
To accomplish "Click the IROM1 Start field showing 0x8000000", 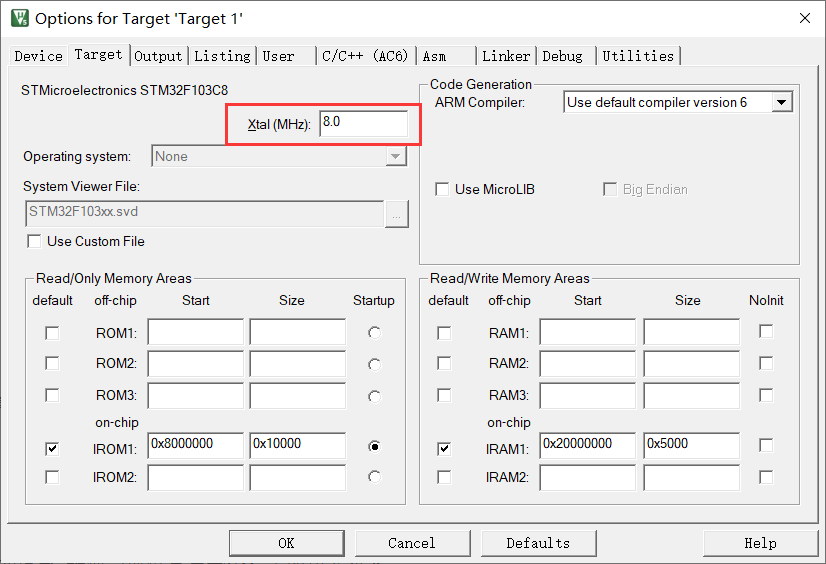I will tap(195, 446).
